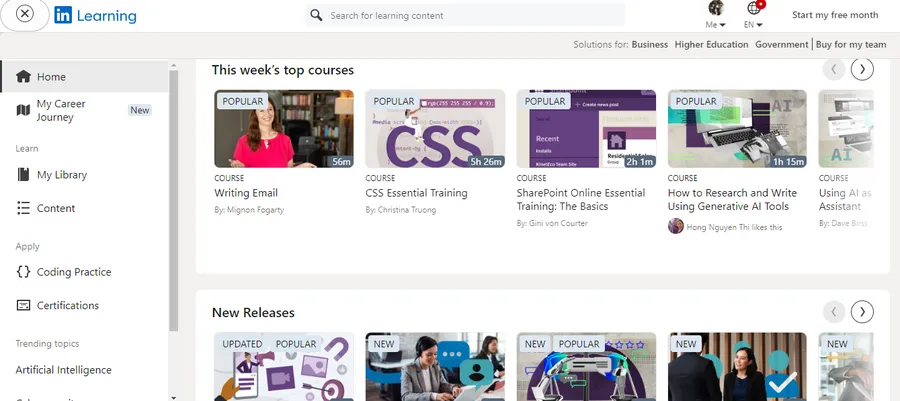The width and height of the screenshot is (900, 401).
Task: Click By: Mignon Fogarty text
Action: (249, 210)
